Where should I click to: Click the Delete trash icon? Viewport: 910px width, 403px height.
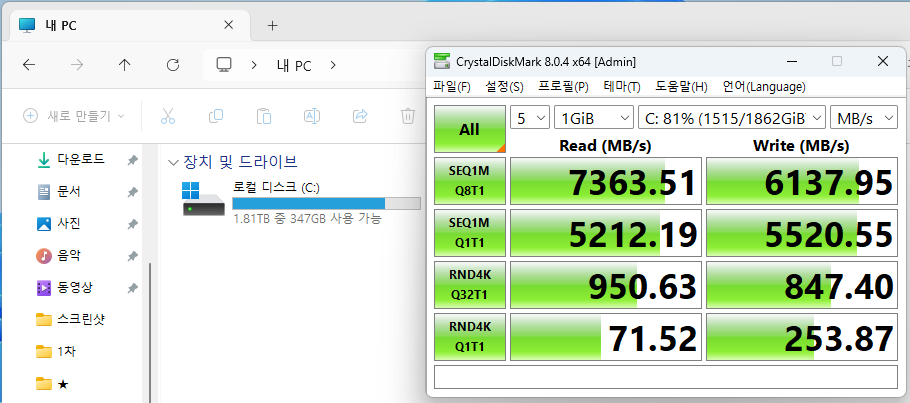pyautogui.click(x=408, y=116)
